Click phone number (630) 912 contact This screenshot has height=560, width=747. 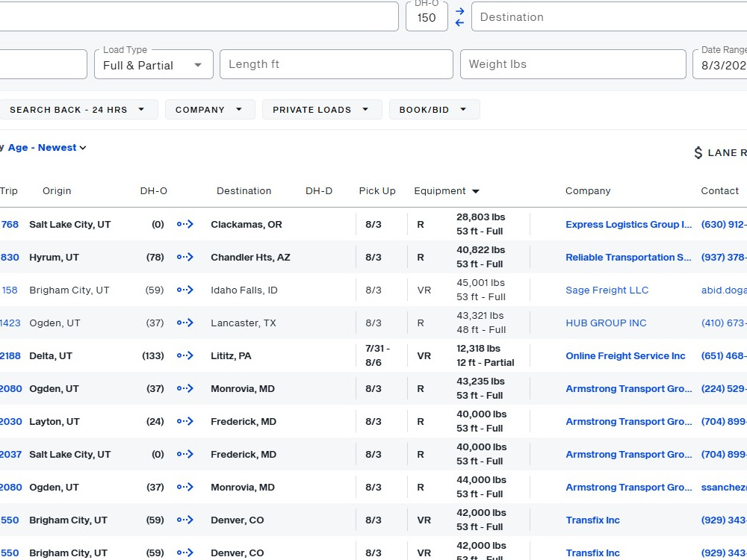click(724, 224)
